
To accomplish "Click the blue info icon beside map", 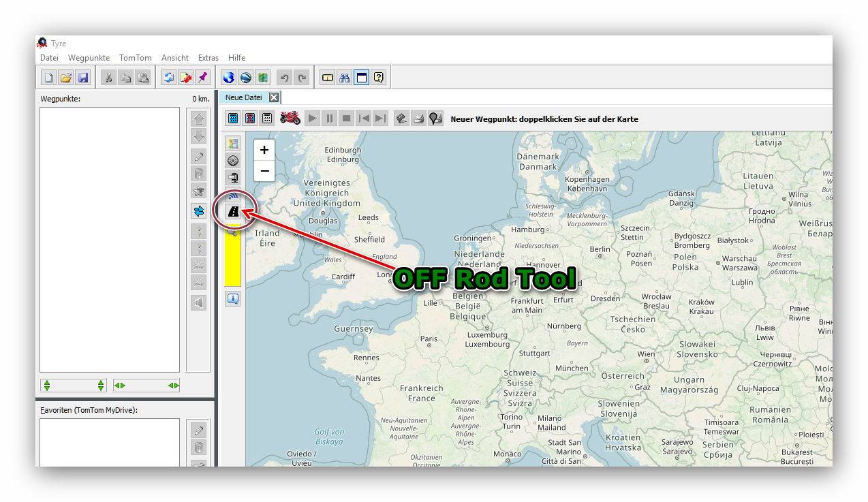I will click(233, 298).
